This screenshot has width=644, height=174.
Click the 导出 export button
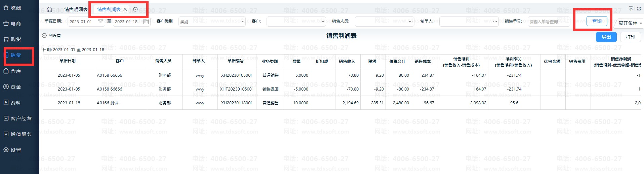click(606, 37)
